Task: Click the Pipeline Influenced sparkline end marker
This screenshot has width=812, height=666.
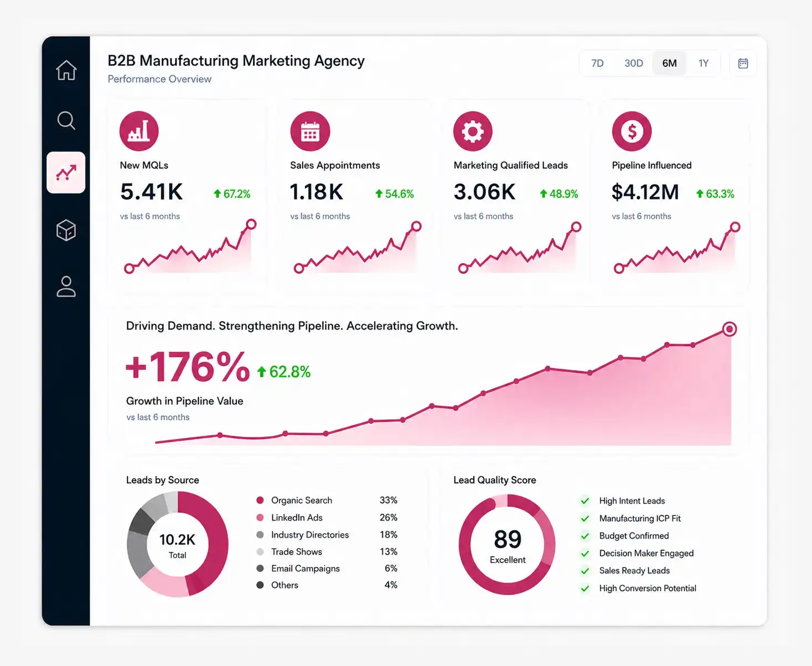Action: (x=735, y=227)
